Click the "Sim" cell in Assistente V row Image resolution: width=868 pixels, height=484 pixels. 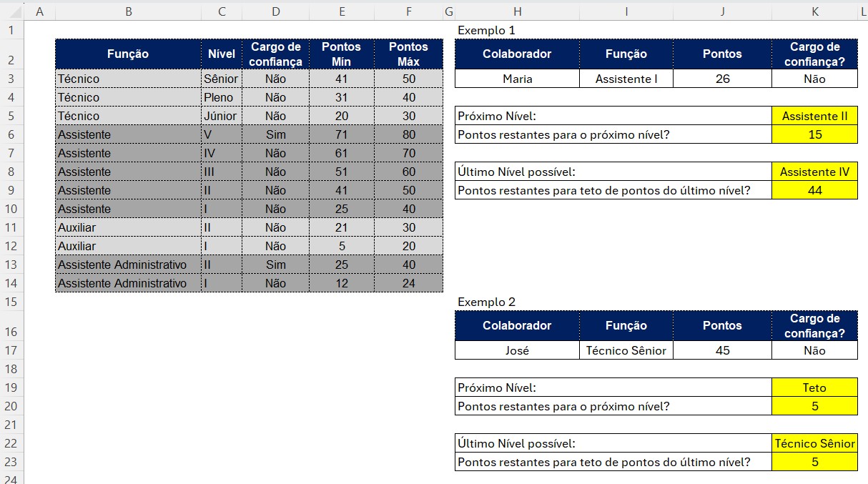(x=275, y=134)
